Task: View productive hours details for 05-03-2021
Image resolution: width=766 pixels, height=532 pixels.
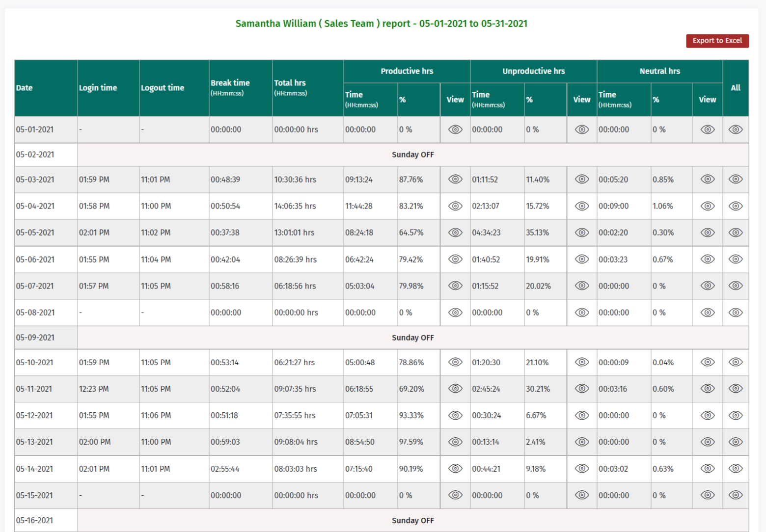Action: (455, 179)
